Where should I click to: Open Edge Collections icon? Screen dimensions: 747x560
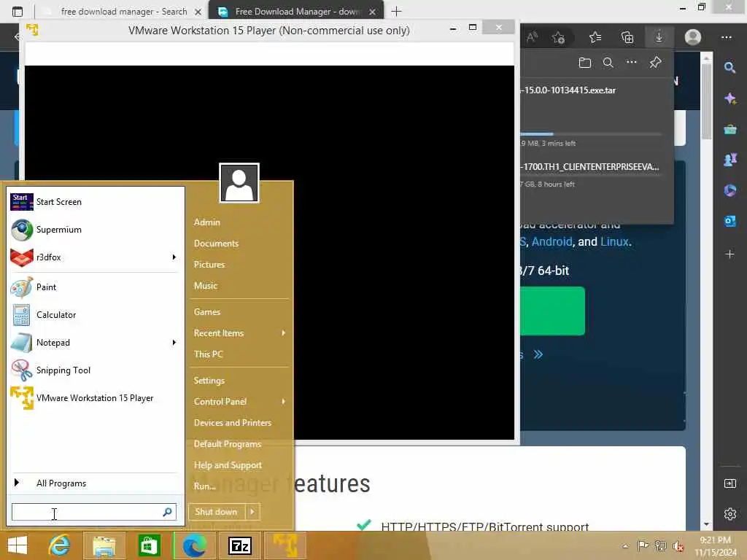click(627, 37)
